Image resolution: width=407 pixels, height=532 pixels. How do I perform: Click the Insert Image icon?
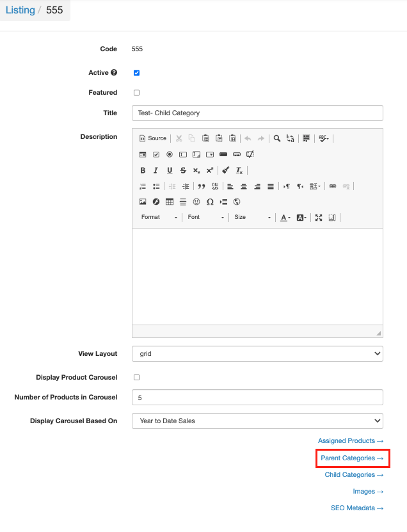[143, 202]
